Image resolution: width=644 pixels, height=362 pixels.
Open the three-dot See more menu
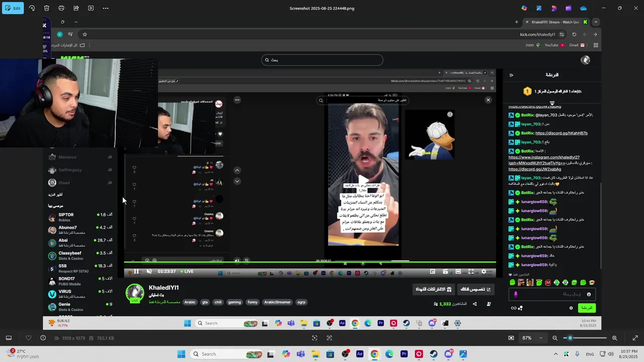[x=105, y=8]
